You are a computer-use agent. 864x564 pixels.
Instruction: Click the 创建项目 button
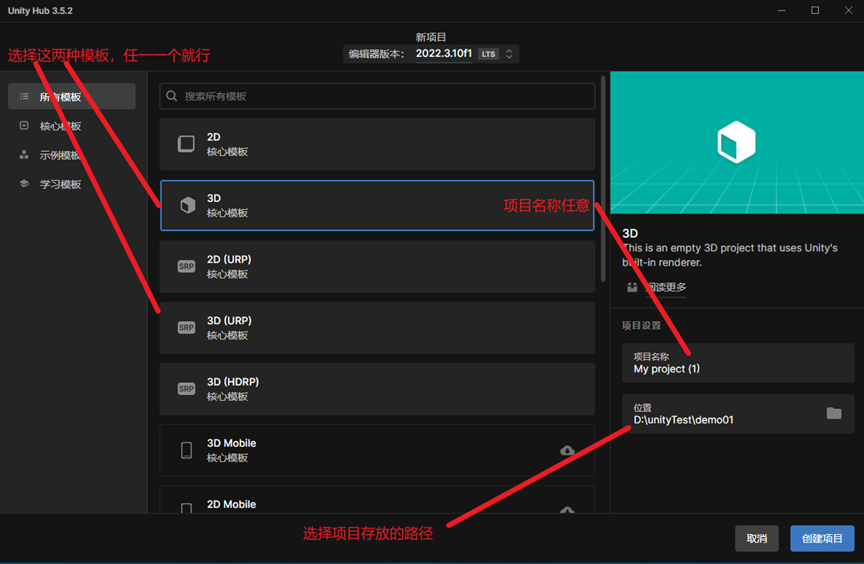coord(822,538)
